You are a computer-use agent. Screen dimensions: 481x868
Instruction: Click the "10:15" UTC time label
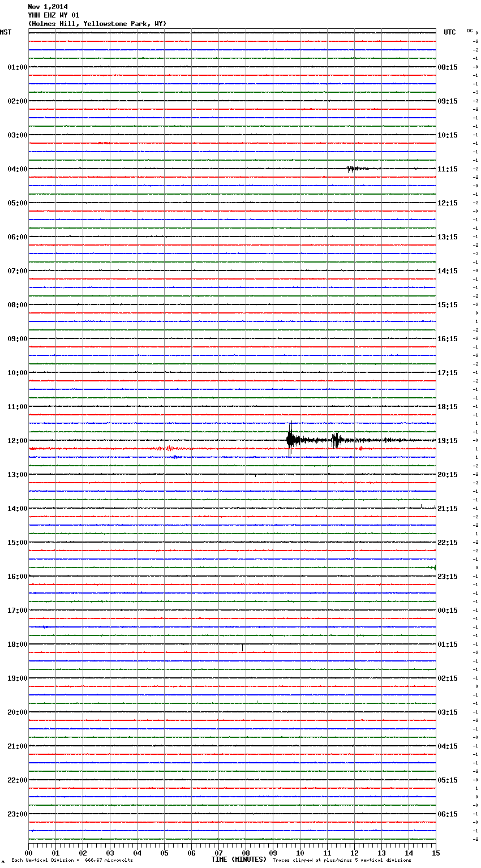pyautogui.click(x=448, y=135)
